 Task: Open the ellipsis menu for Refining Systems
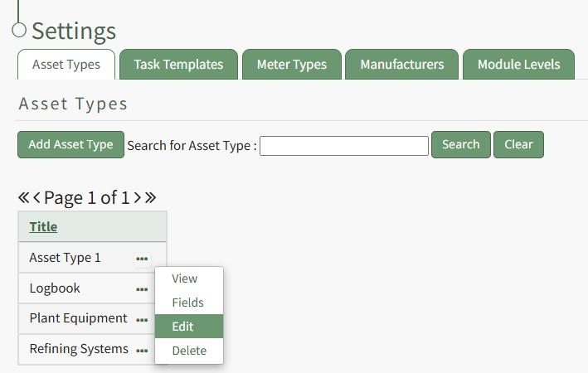point(142,351)
